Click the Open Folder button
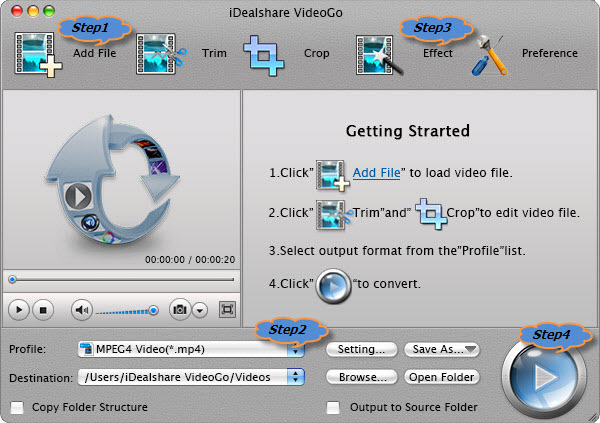Image resolution: width=600 pixels, height=423 pixels. (x=442, y=377)
